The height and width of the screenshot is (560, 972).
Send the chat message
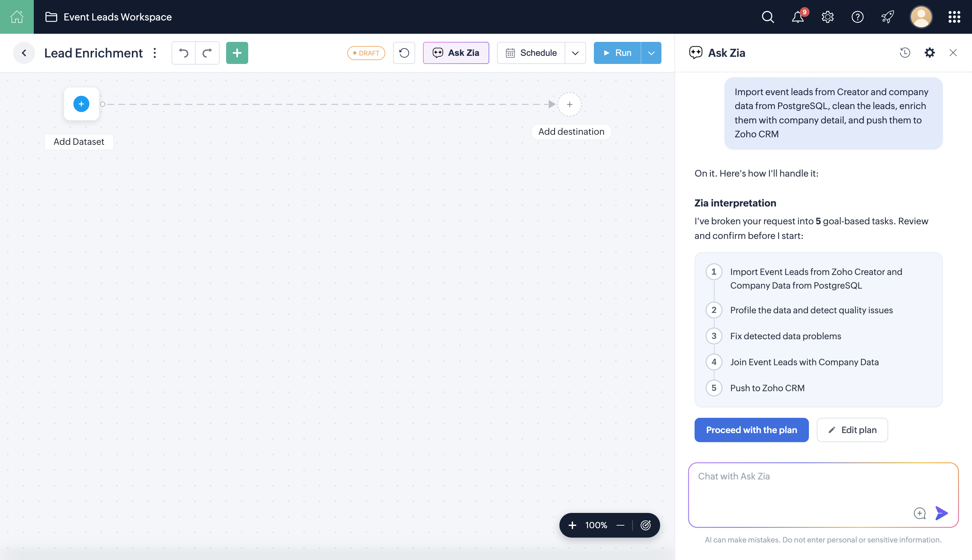point(941,513)
